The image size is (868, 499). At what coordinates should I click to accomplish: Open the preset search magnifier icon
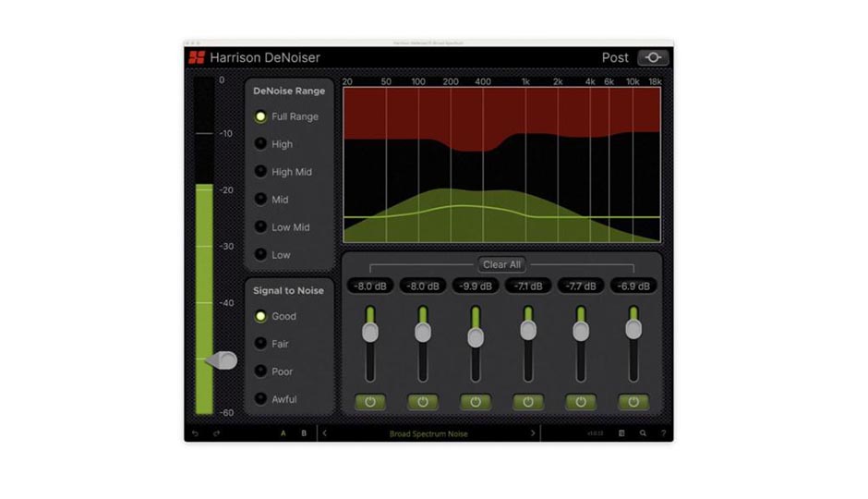tap(643, 433)
